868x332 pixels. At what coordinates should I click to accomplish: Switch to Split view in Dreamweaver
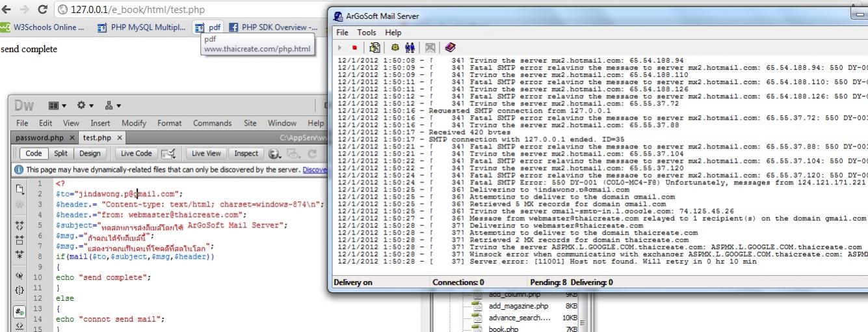click(60, 154)
